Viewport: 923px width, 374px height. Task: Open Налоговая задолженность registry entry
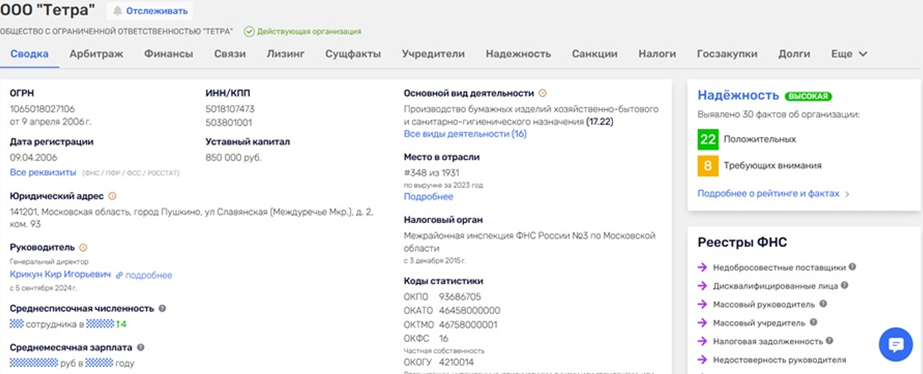768,341
